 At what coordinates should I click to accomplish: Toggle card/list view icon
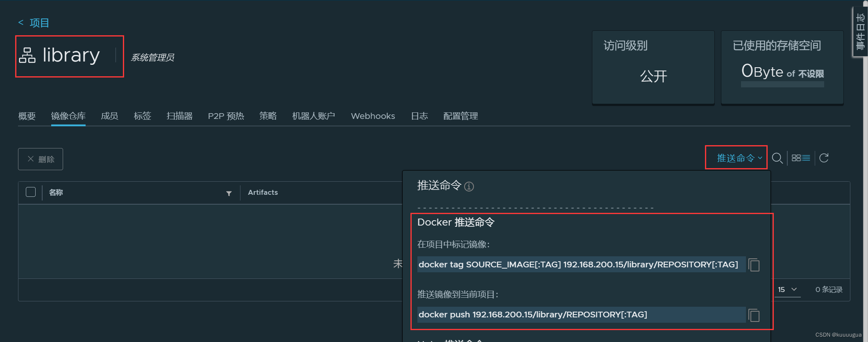pos(801,158)
